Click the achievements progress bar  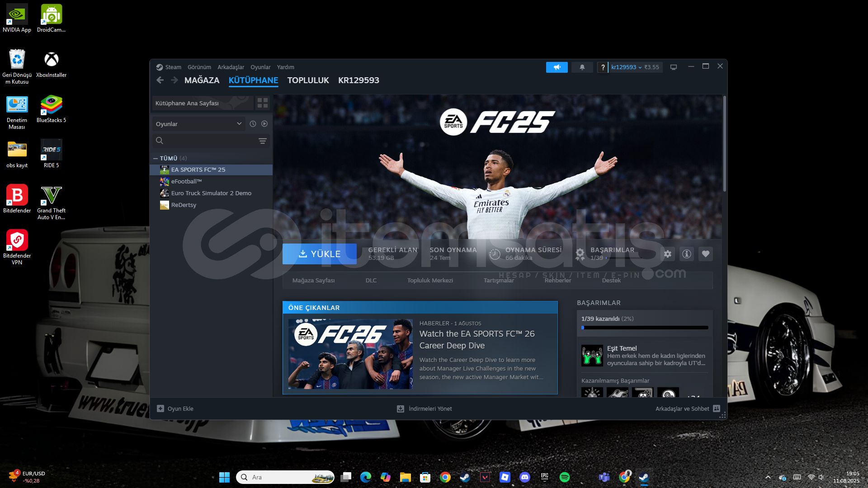[645, 328]
